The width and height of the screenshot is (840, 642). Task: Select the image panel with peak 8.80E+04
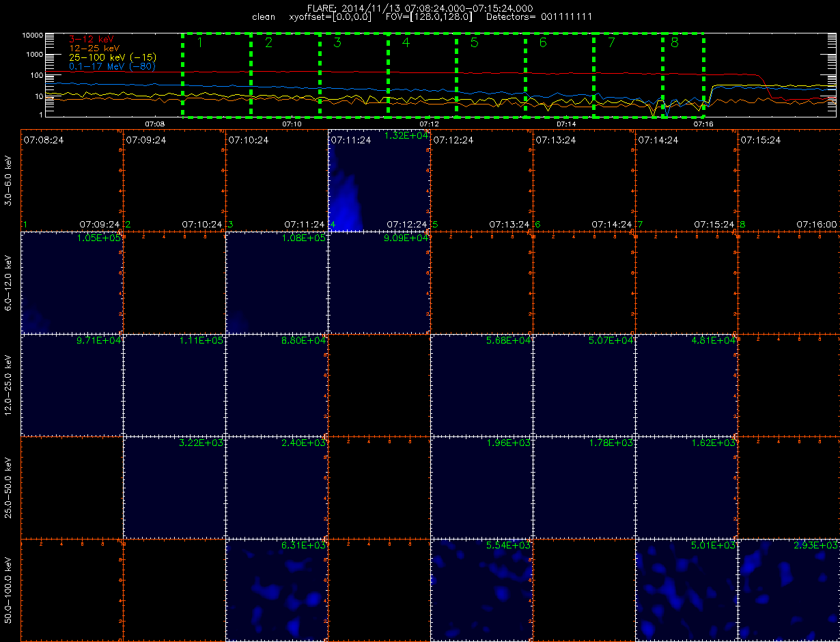tap(277, 385)
